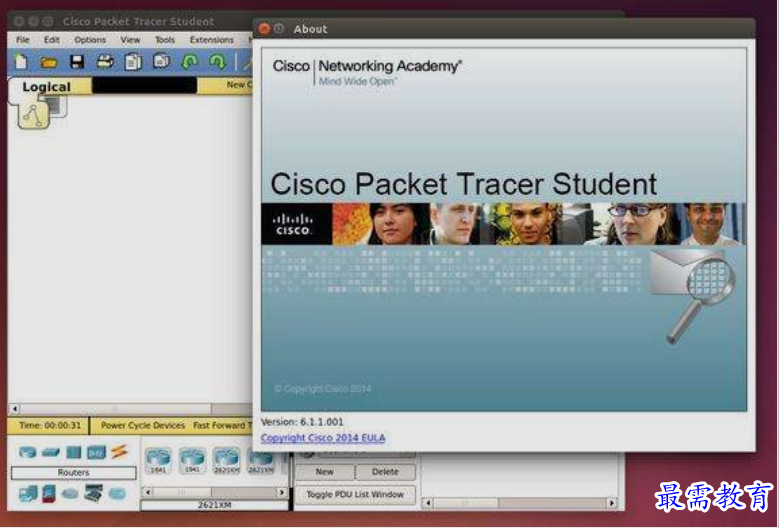
Task: Click the Cisco Packet Tracer Student heading
Action: pyautogui.click(x=464, y=184)
